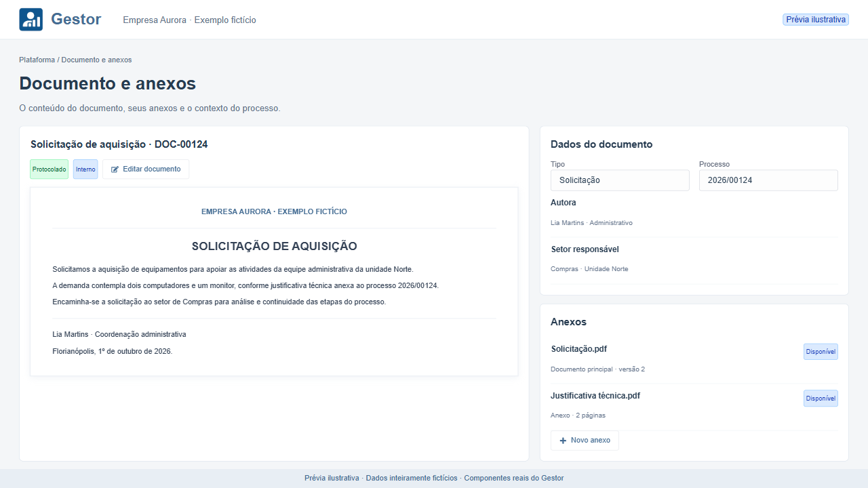The image size is (868, 488).
Task: Click the text Lia Martins · Administrativo
Action: 592,223
